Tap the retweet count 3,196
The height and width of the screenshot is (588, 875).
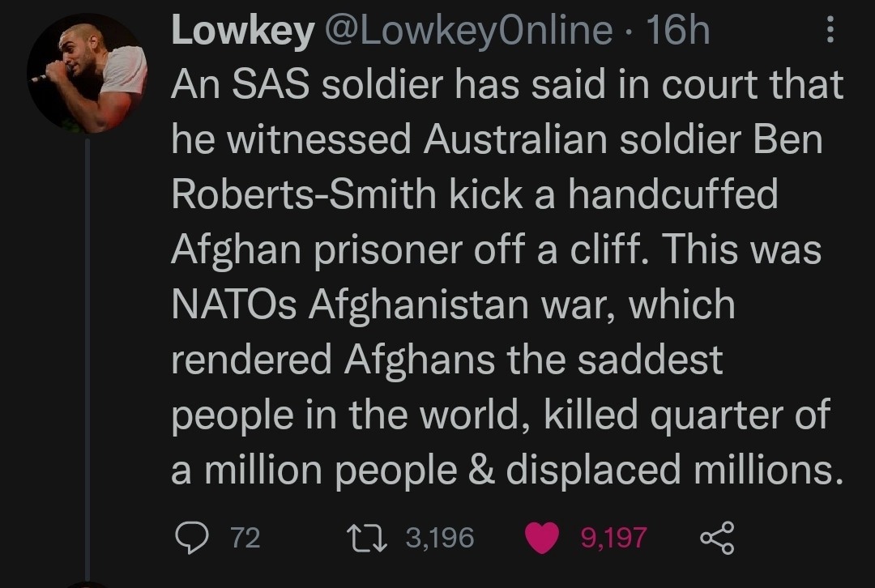pos(440,538)
